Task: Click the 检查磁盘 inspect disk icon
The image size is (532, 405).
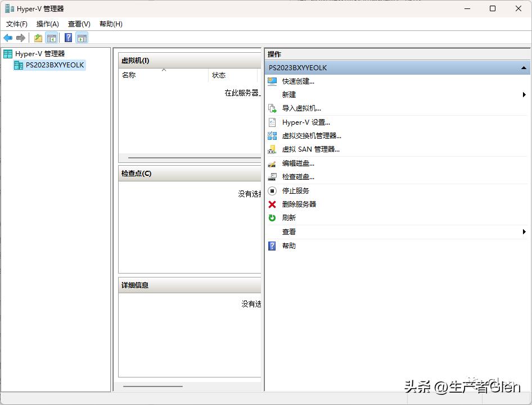Action: tap(272, 176)
